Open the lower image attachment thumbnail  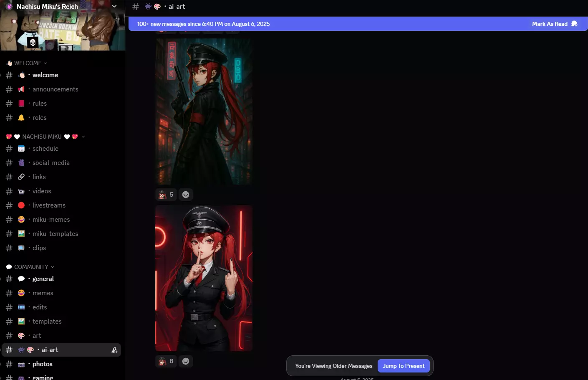204,278
